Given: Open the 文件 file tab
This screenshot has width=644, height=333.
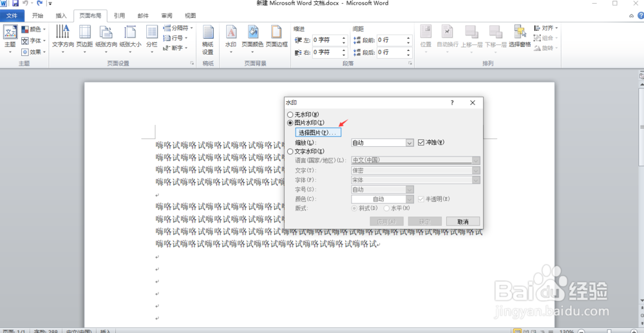Looking at the screenshot, I should (12, 16).
